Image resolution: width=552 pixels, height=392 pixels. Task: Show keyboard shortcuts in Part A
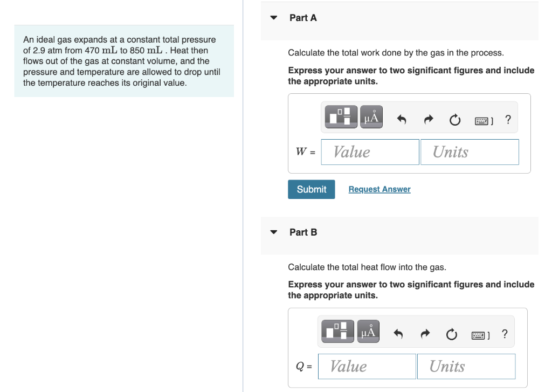coord(484,121)
